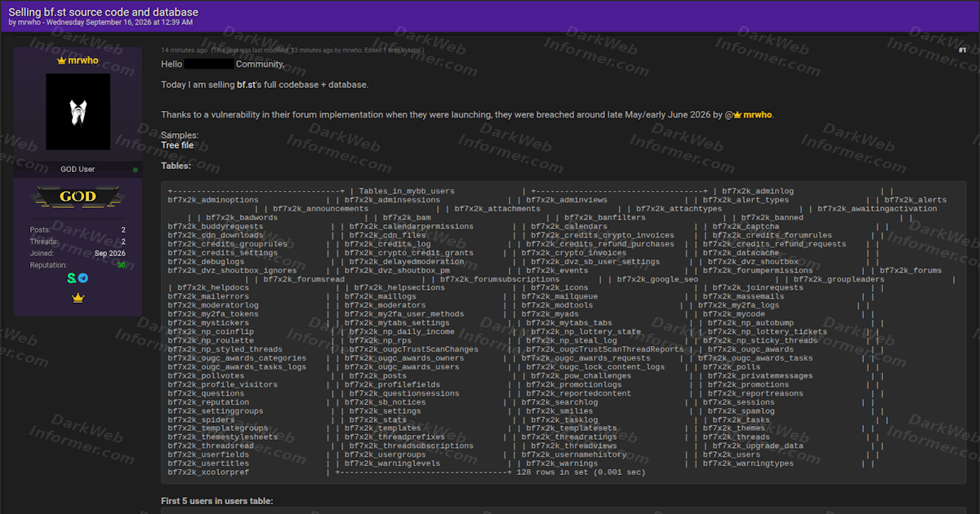This screenshot has height=514, width=980.
Task: Click table name bf7x2k_credits_crypto_invoices
Action: pos(603,236)
